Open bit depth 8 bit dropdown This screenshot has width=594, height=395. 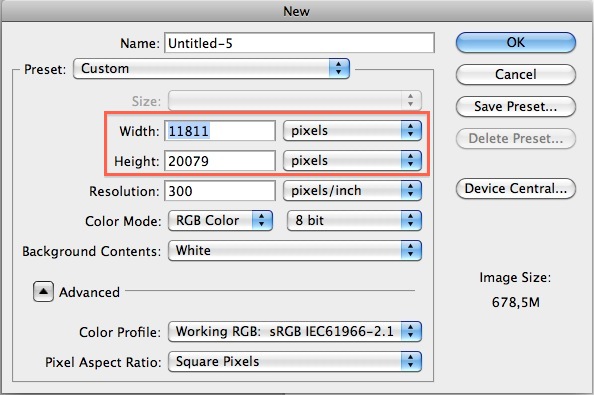(x=354, y=220)
